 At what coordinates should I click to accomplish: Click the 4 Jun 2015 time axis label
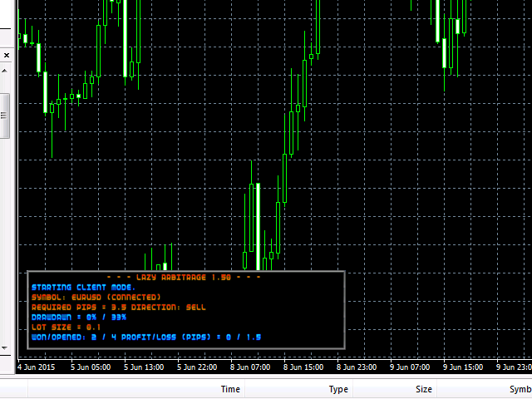pyautogui.click(x=38, y=366)
